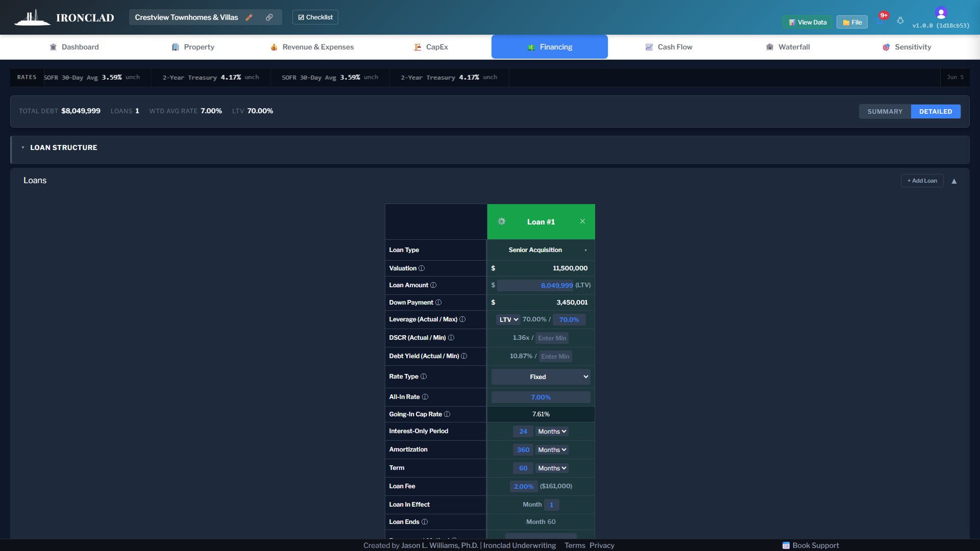Show info for Down Payment
Viewport: 980px width, 551px height.
tap(438, 303)
